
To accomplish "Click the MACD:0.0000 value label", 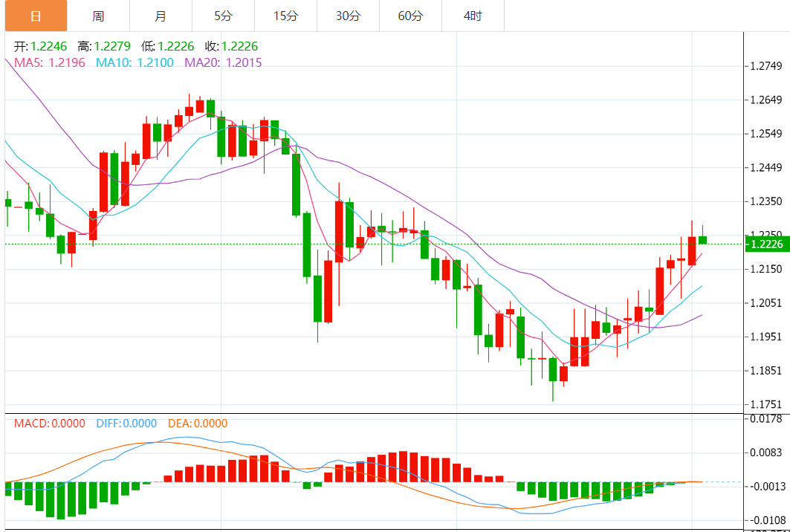I will (49, 424).
